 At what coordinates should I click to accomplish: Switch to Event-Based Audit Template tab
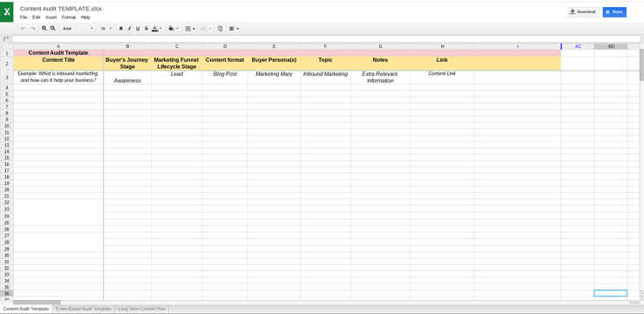tap(84, 309)
